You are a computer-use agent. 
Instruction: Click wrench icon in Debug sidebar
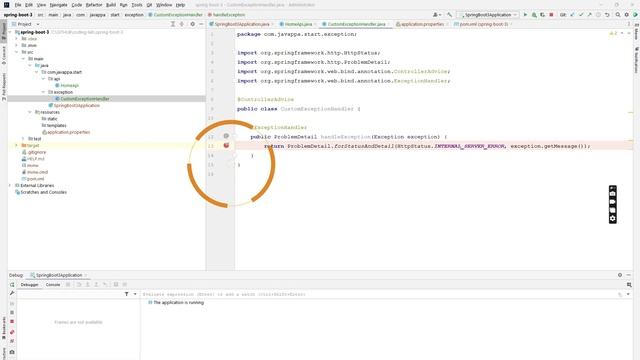click(12, 293)
